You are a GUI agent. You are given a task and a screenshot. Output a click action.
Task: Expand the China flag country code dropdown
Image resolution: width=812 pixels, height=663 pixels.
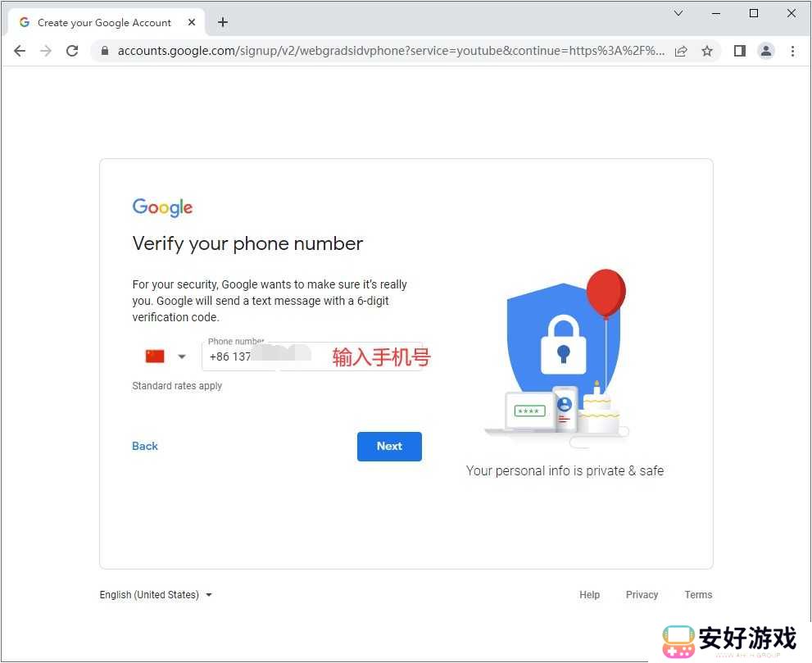click(166, 356)
